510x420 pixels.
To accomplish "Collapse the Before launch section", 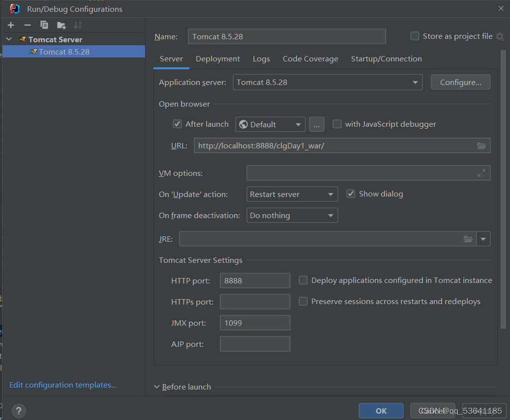I will 157,387.
